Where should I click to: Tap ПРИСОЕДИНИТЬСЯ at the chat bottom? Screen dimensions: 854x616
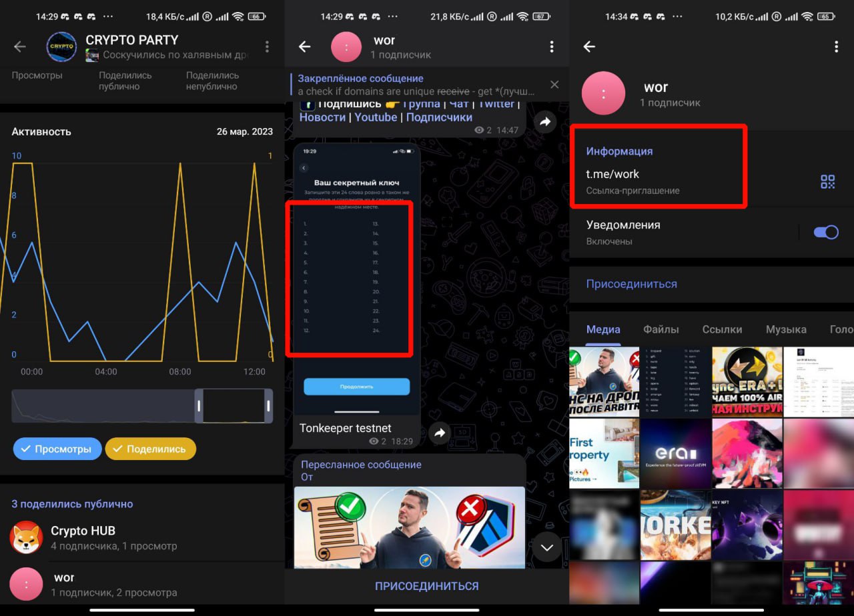pyautogui.click(x=427, y=586)
